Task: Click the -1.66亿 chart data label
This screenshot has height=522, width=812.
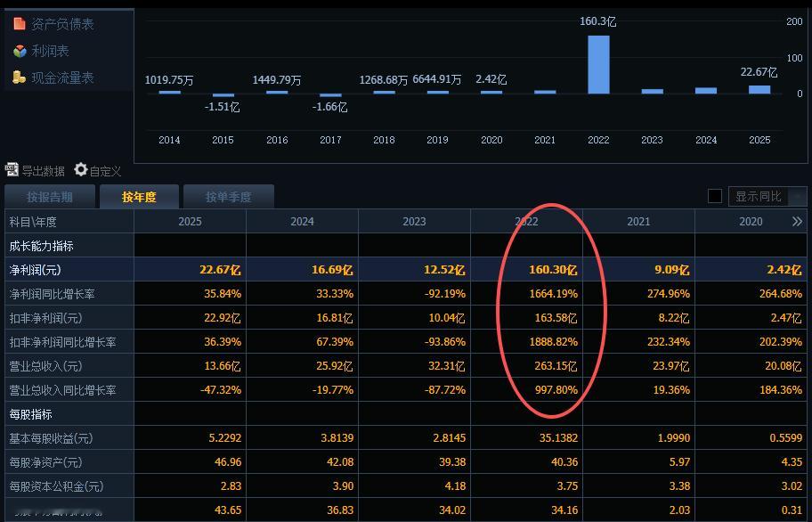Action: click(329, 107)
